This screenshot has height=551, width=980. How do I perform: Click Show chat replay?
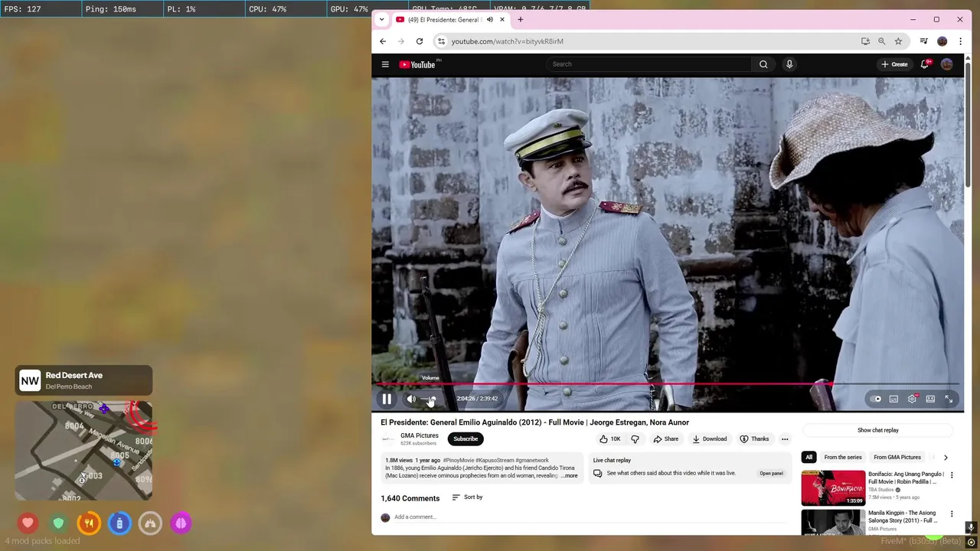click(878, 430)
